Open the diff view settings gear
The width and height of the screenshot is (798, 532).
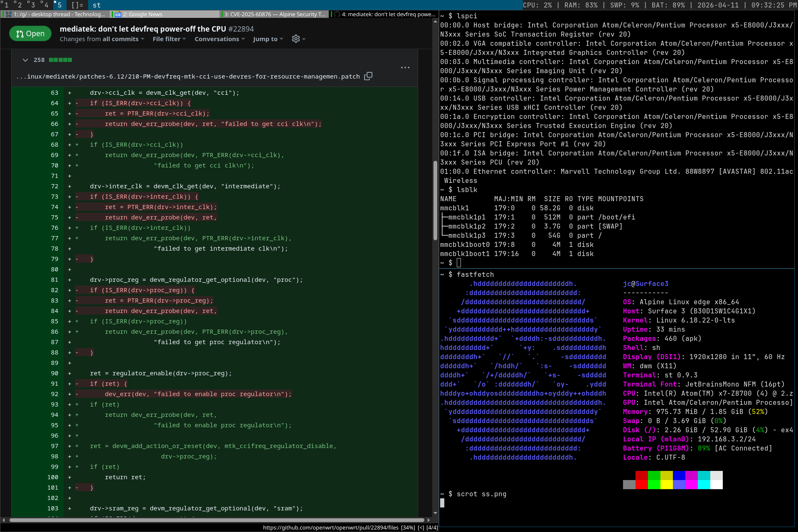click(296, 39)
